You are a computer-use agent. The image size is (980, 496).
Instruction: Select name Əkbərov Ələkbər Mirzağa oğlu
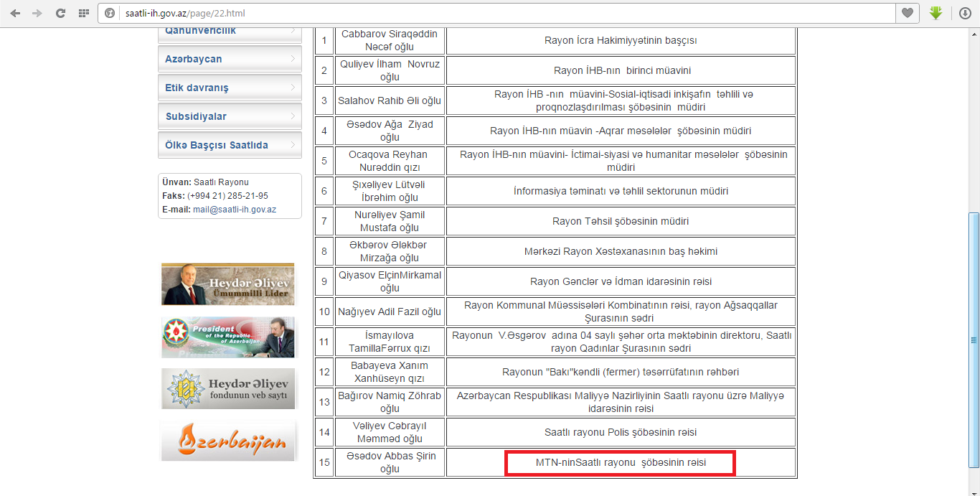[x=390, y=251]
